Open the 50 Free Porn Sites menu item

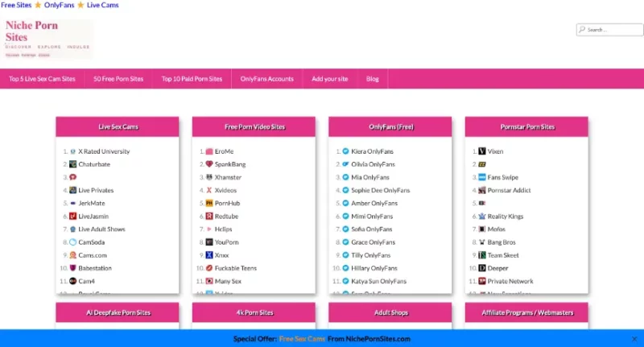tap(118, 79)
